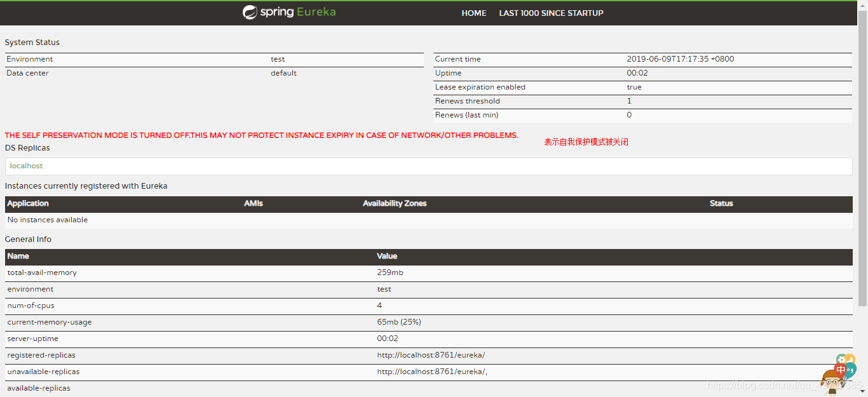This screenshot has height=397, width=868.
Task: Select the 'true' lease expiration value
Action: pos(634,87)
